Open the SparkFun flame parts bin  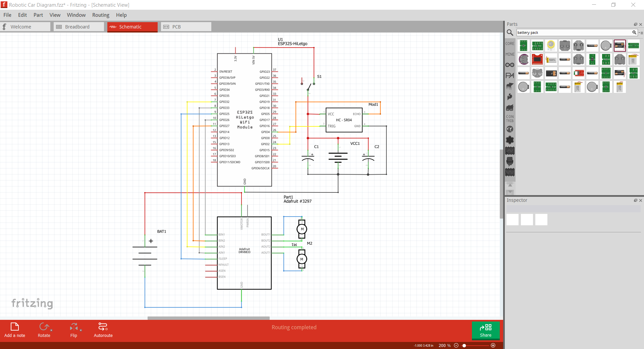(x=509, y=97)
